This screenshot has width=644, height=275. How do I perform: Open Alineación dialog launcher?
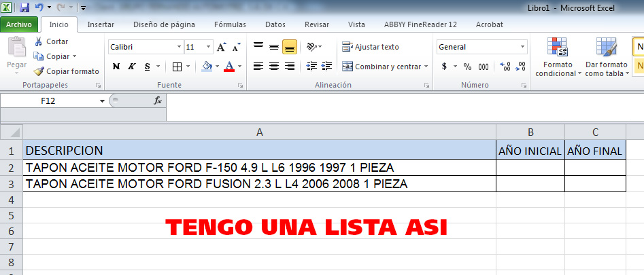[427, 86]
